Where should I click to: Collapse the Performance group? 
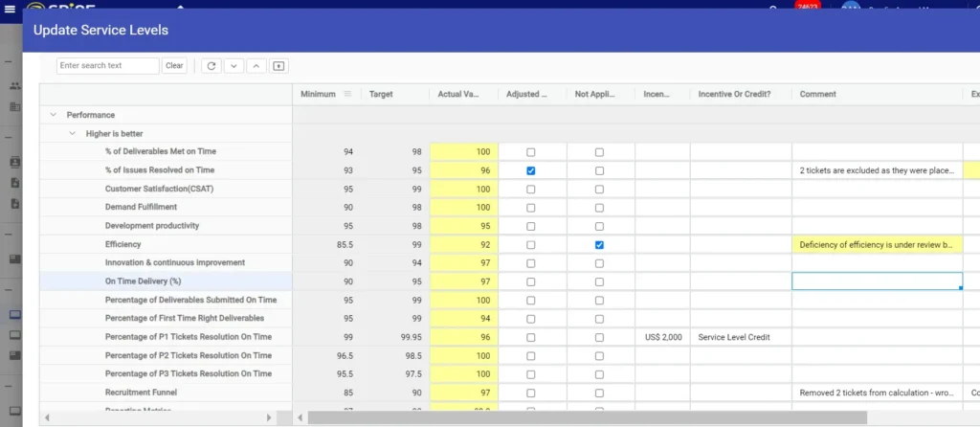click(x=52, y=115)
